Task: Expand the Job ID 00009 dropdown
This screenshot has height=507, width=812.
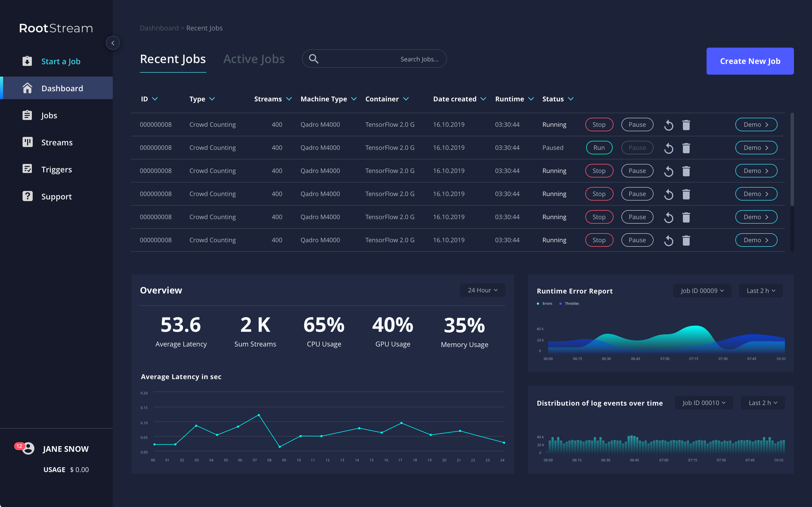Action: point(702,291)
